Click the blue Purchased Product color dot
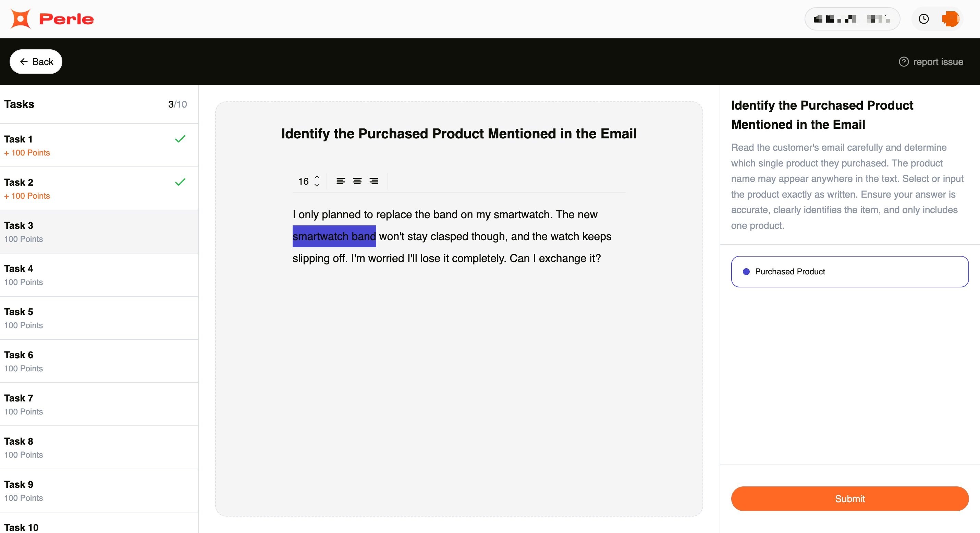Screen dimensions: 980x533 [x=746, y=272]
